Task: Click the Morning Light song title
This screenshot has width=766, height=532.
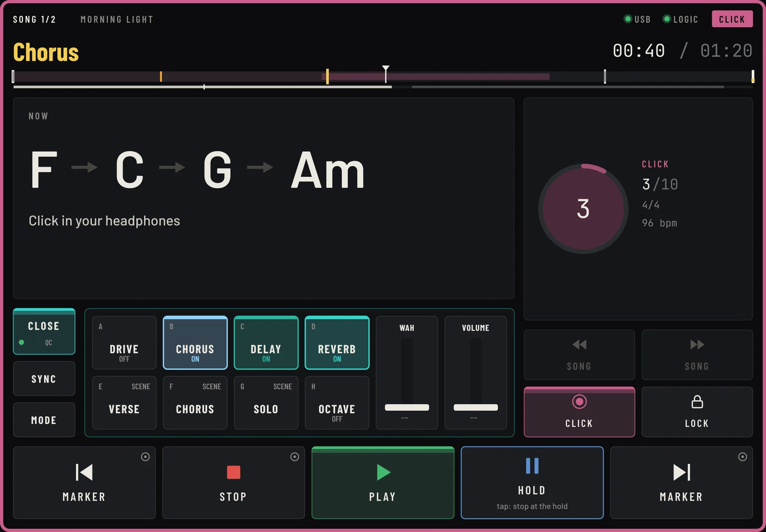Action: point(117,20)
